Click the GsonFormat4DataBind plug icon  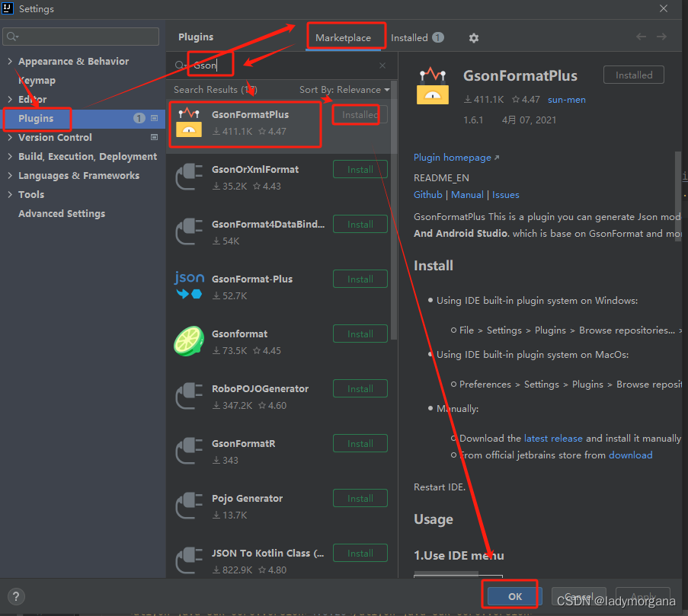(189, 231)
